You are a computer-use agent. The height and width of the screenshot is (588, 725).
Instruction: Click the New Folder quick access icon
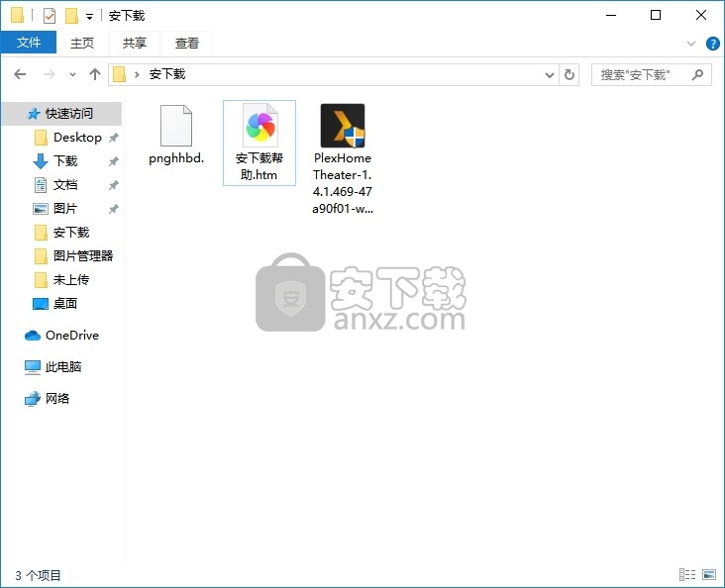click(x=71, y=16)
